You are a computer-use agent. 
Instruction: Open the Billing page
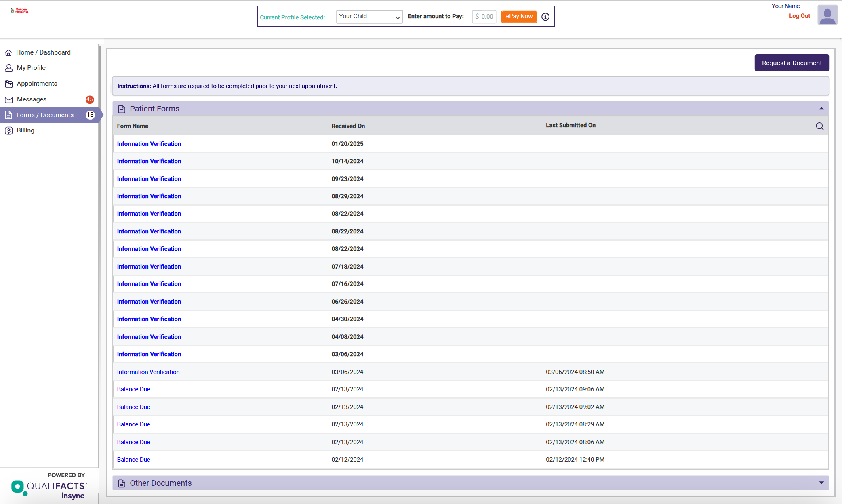[25, 130]
